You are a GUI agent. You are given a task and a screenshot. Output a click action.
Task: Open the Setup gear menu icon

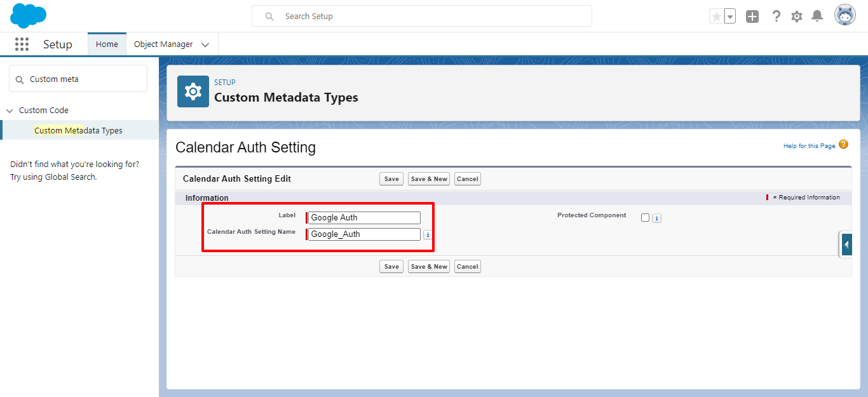tap(797, 17)
